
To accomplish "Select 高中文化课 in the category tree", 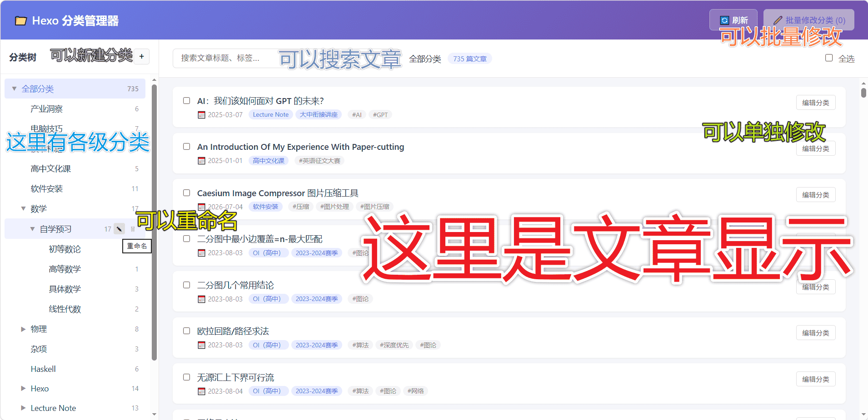I will 75,168.
